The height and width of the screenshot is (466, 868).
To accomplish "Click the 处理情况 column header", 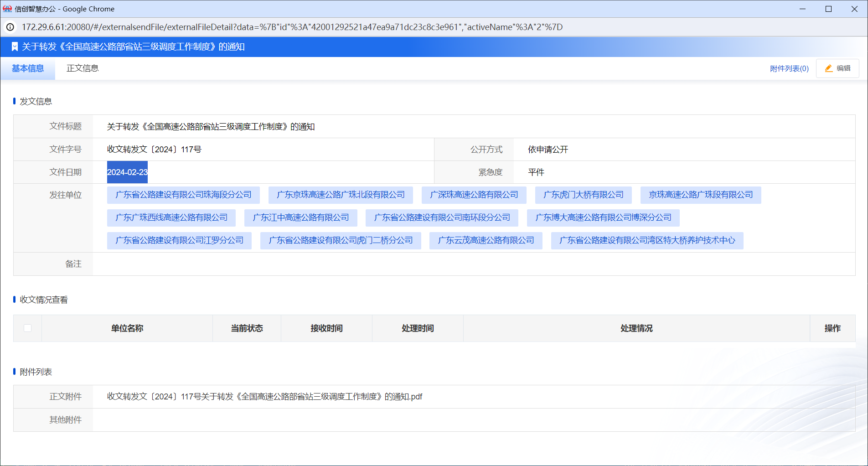I will pyautogui.click(x=636, y=328).
